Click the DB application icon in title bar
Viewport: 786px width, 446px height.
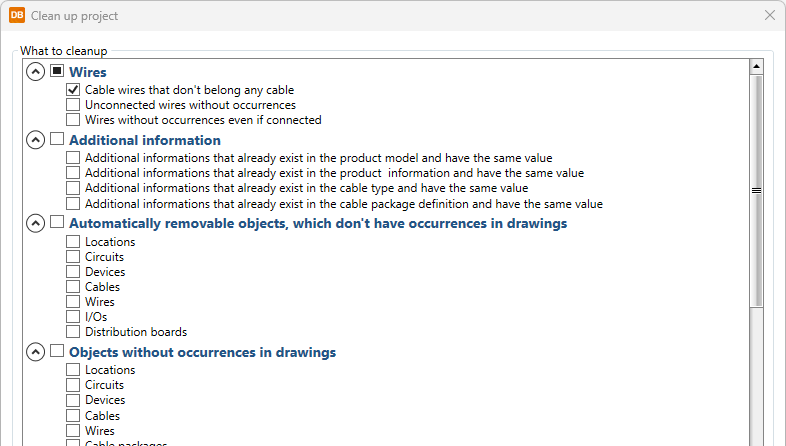tap(17, 15)
